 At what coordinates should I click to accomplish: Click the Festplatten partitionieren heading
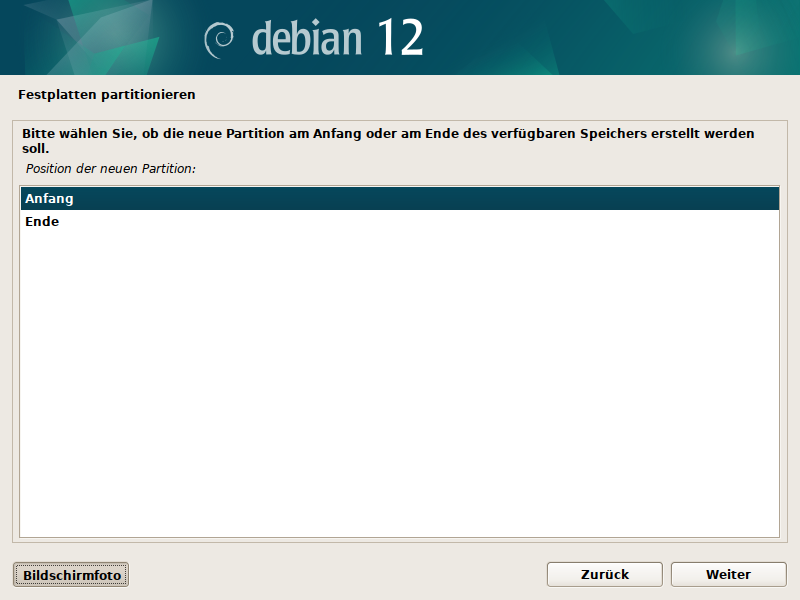coord(107,95)
